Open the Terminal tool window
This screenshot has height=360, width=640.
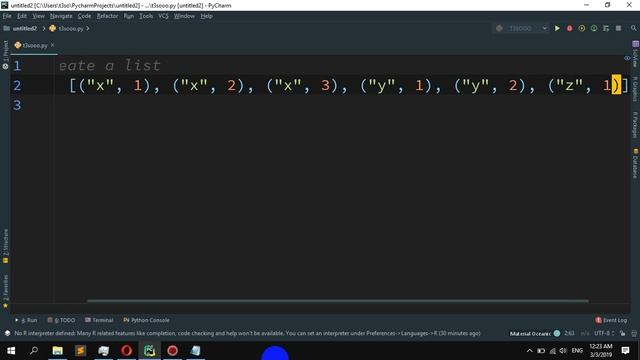coord(99,320)
